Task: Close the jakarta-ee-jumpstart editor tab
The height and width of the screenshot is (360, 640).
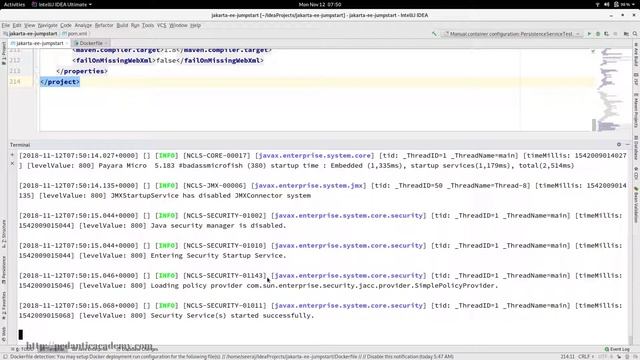Action: pyautogui.click(x=67, y=43)
